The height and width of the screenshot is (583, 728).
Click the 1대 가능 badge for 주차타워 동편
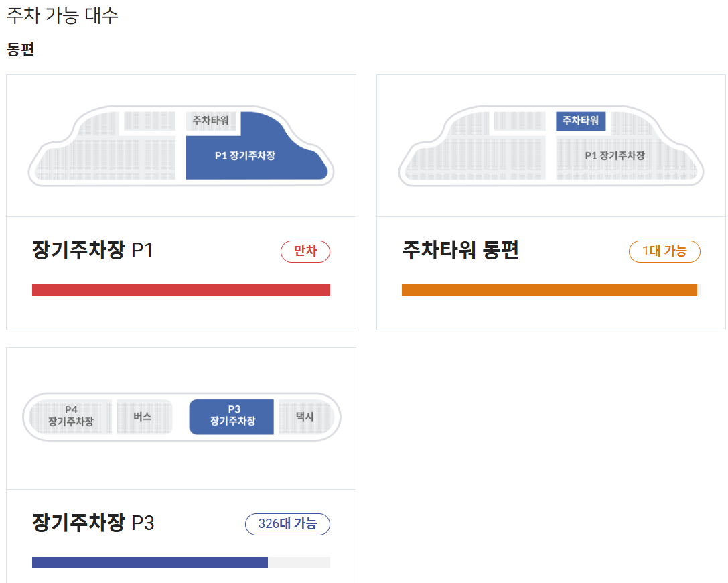pyautogui.click(x=664, y=251)
